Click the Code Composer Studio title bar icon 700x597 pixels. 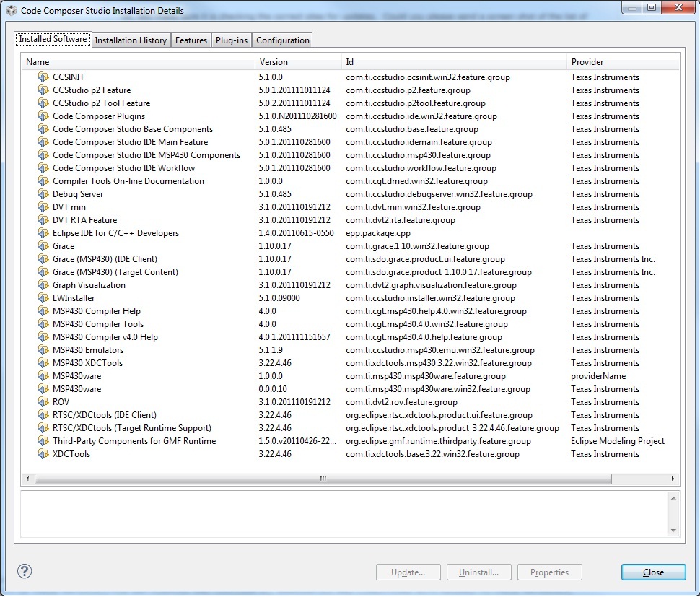click(12, 8)
